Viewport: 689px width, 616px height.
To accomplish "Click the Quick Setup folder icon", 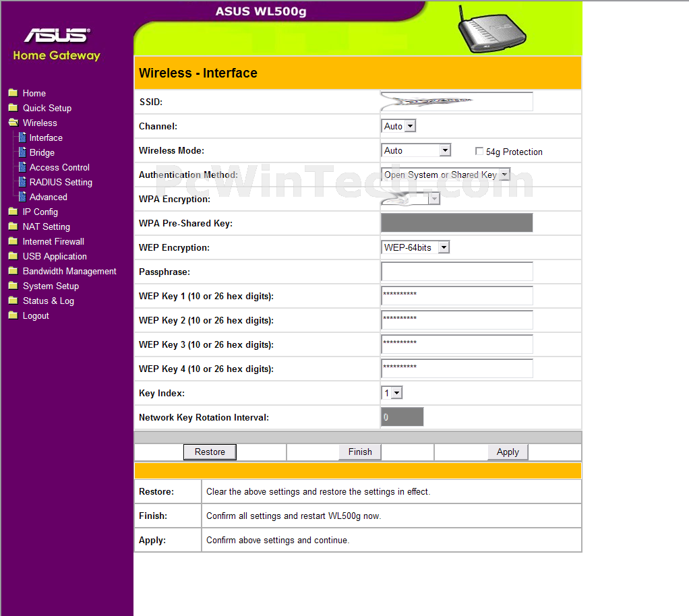I will [13, 108].
